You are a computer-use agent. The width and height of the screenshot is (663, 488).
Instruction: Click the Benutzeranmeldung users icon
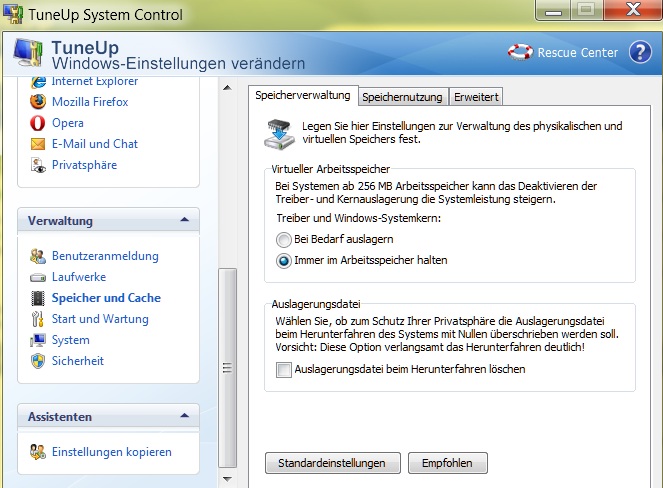click(x=38, y=256)
